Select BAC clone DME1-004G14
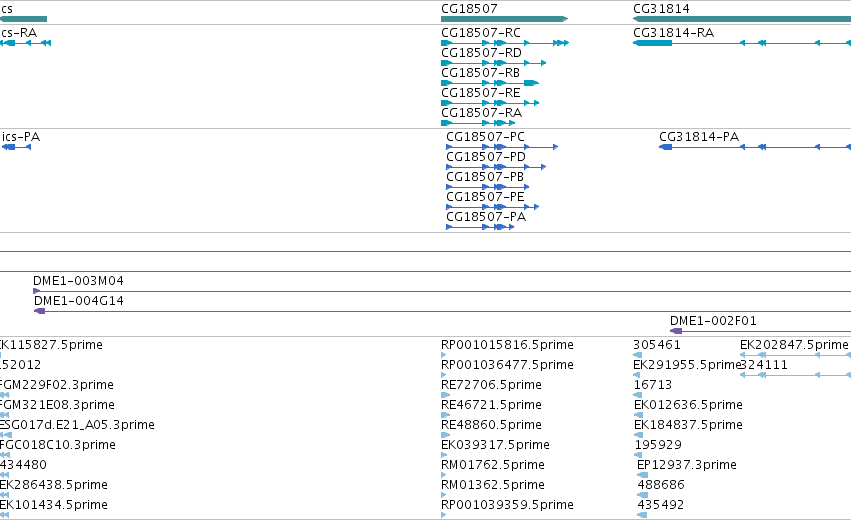 (79, 301)
